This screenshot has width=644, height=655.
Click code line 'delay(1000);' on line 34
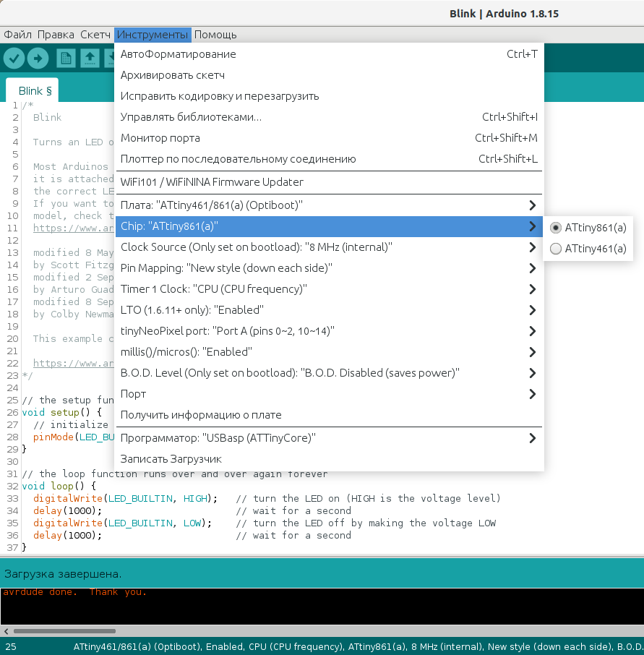click(x=68, y=511)
